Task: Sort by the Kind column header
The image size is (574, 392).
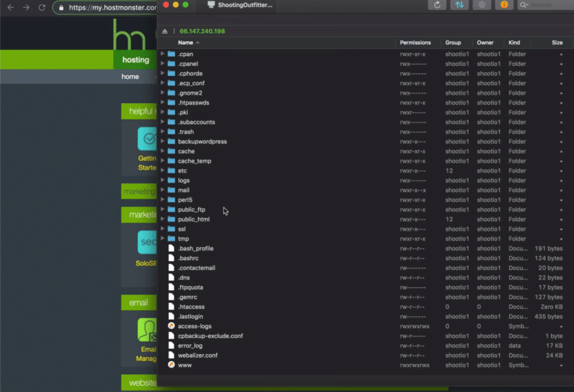Action: 514,43
